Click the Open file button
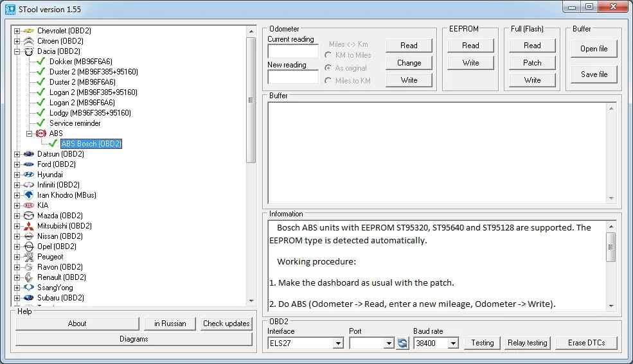 [x=594, y=49]
